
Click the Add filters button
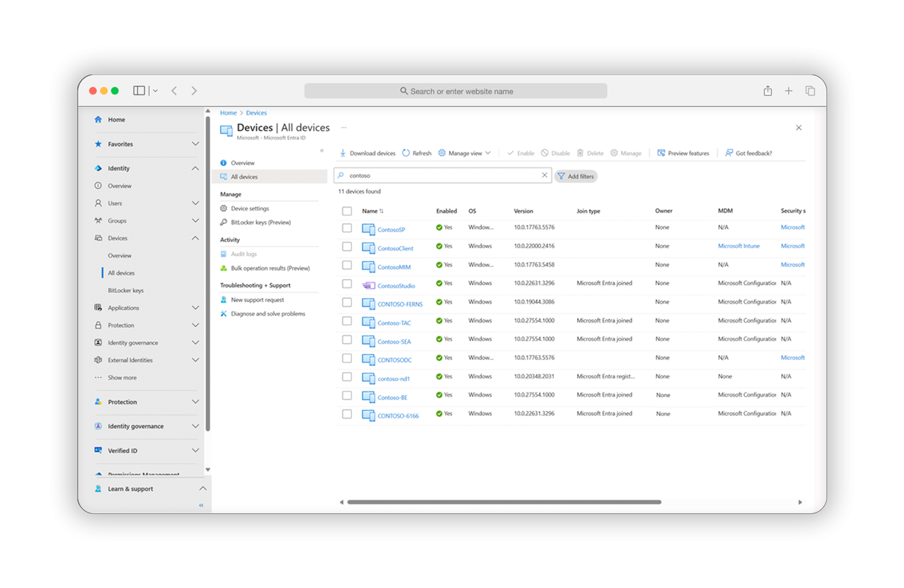point(576,176)
